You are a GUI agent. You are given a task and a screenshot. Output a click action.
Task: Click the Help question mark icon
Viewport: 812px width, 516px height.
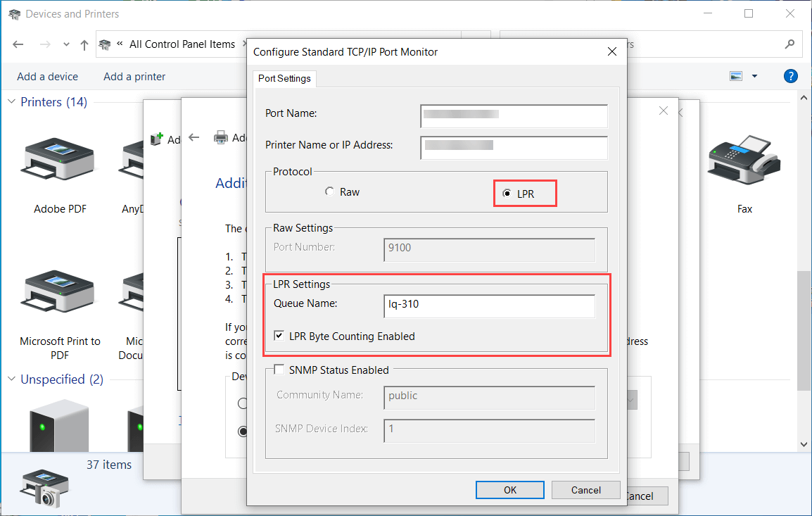(x=790, y=76)
